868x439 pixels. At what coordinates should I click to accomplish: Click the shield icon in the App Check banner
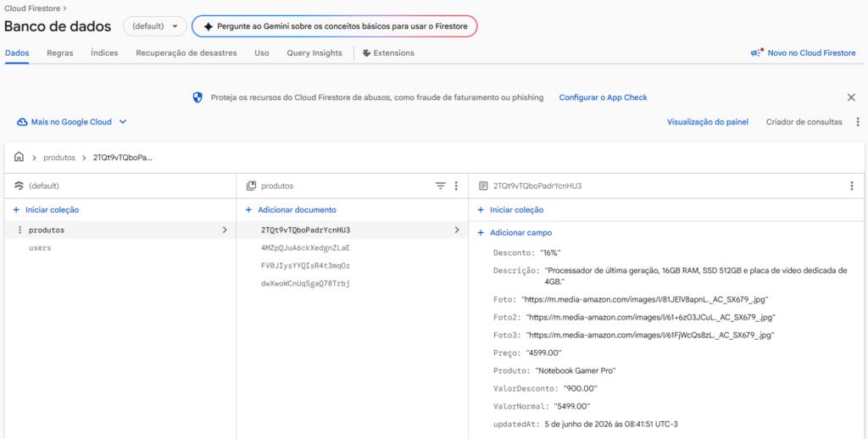point(198,97)
